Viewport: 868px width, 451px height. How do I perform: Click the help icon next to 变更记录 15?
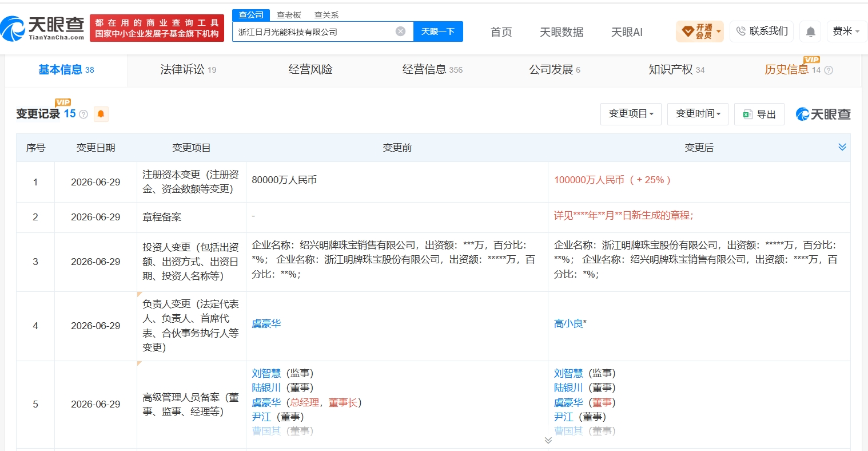[83, 114]
